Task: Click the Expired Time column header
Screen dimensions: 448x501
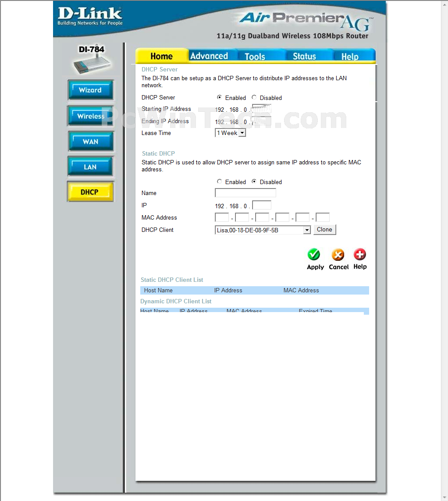Action: [x=315, y=311]
